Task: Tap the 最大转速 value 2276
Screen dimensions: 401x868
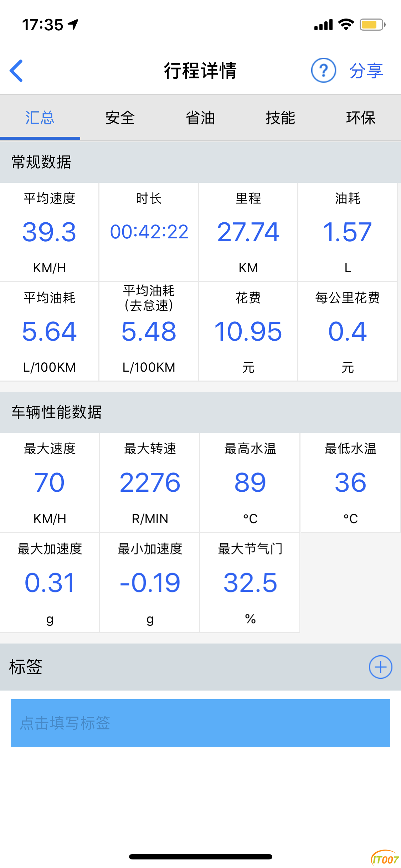Action: coord(150,482)
